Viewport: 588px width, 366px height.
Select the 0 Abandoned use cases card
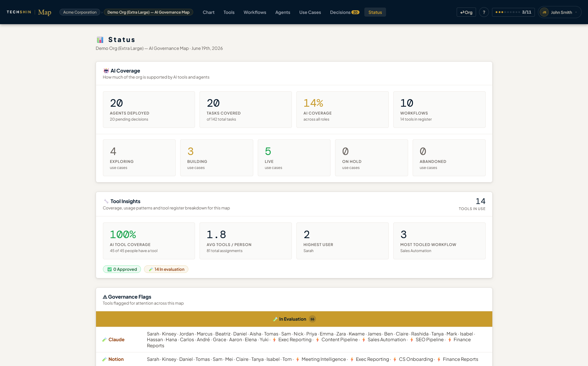coord(449,158)
